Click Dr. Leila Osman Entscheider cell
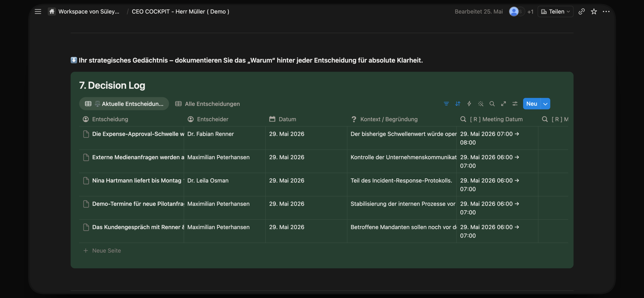The image size is (644, 298). click(x=225, y=184)
